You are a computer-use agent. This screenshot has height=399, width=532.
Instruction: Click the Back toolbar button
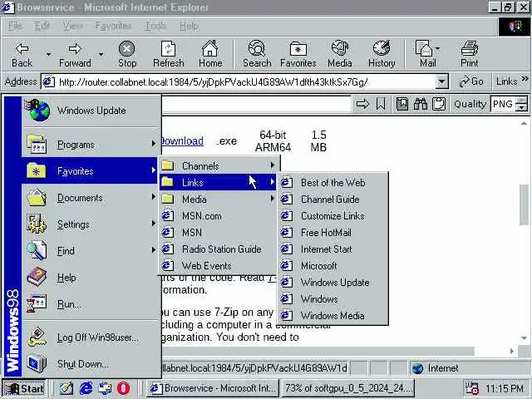(22, 54)
